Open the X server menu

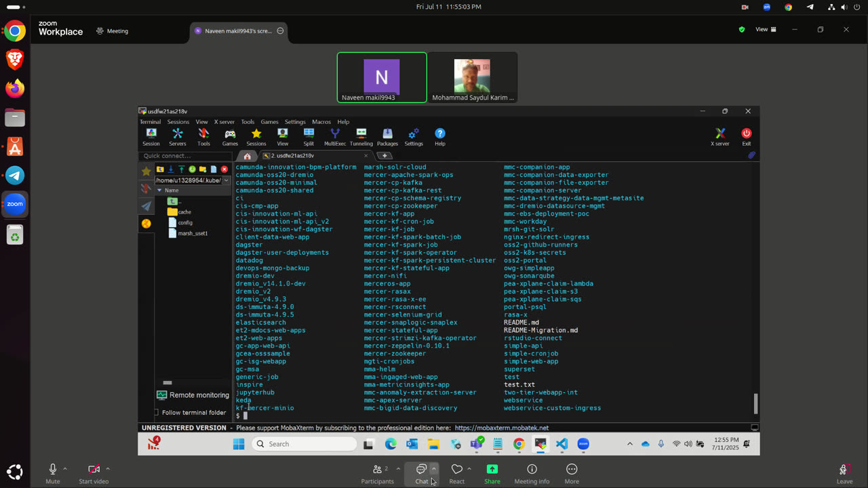click(224, 122)
